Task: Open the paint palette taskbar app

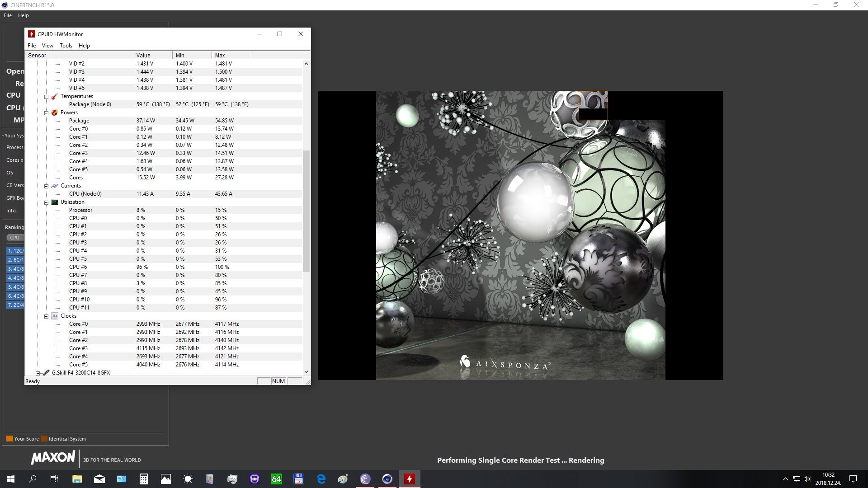Action: 343,479
